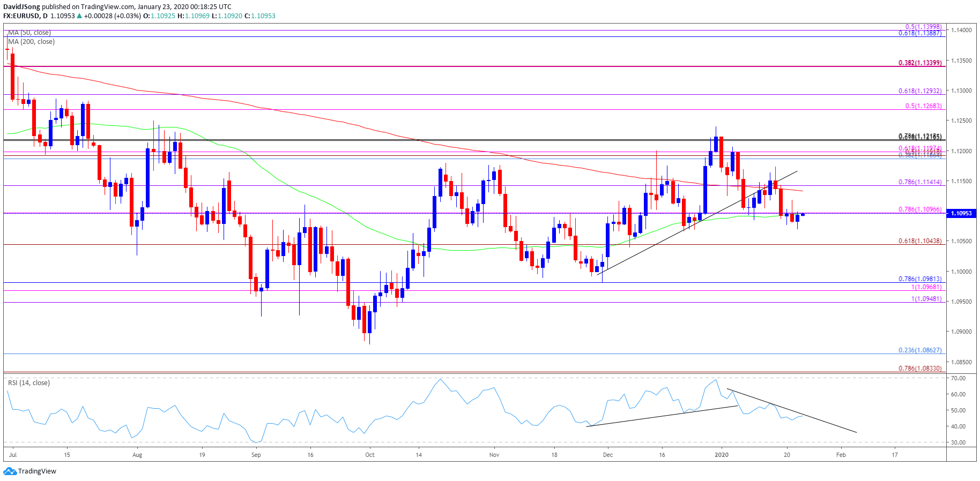Select the 0.5(1.12683) Fibonacci label
Screen dimensions: 980x481
923,106
